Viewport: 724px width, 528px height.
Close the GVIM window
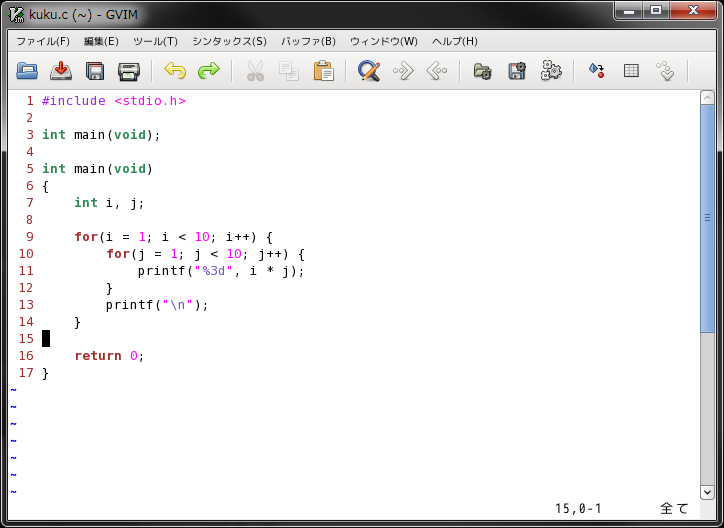click(694, 11)
